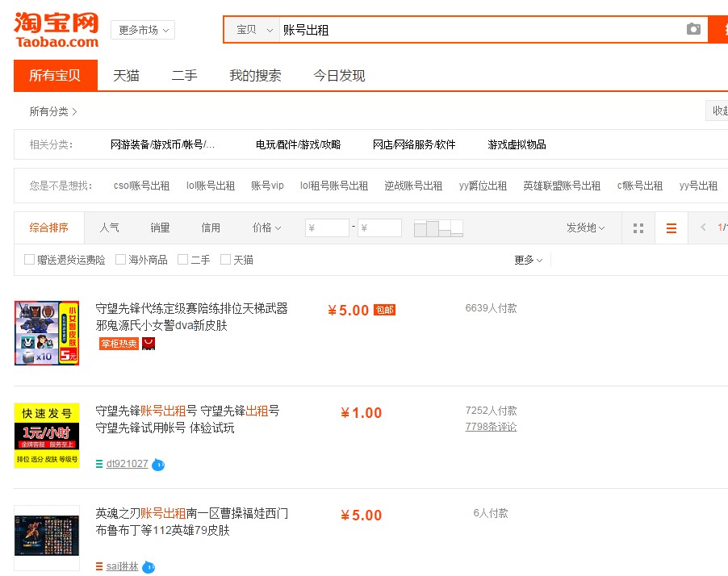Open the 发货地 location dropdown

(585, 227)
